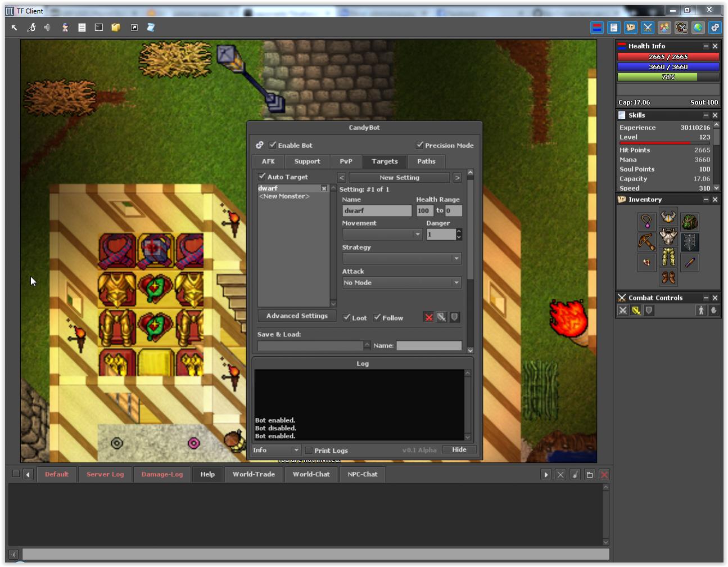Open the Info log level dropdown
Image resolution: width=728 pixels, height=567 pixels.
pos(276,450)
